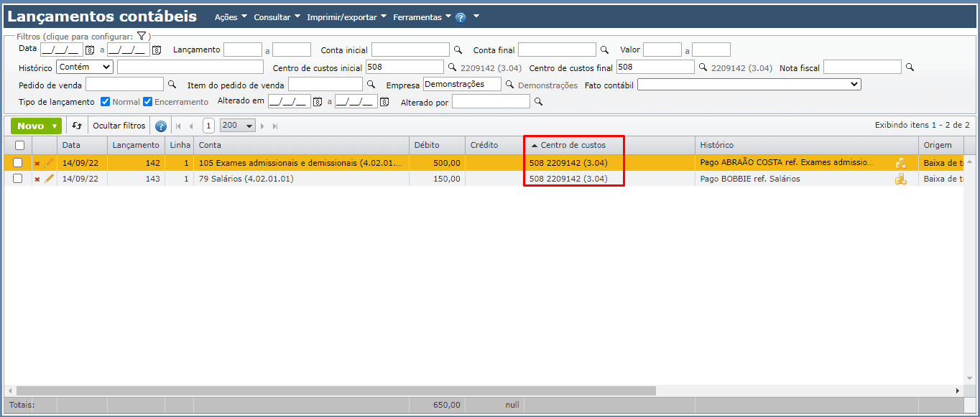980x417 pixels.
Task: Click the refresh list icon
Action: 77,126
